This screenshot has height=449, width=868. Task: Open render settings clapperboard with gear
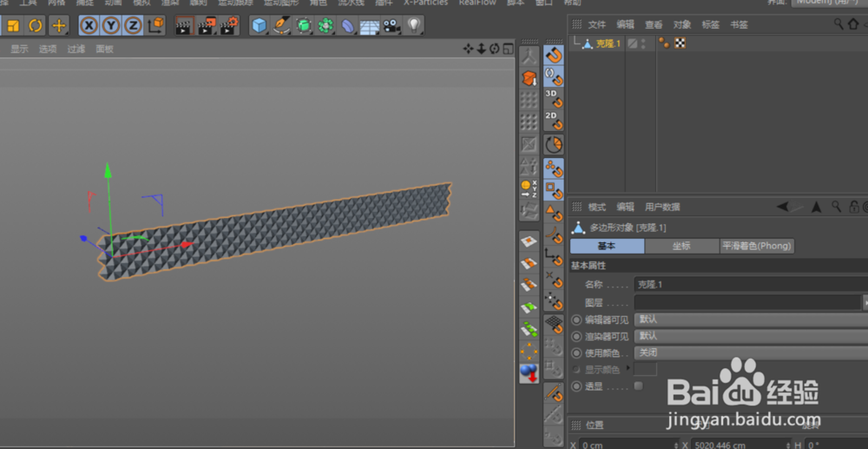[229, 25]
